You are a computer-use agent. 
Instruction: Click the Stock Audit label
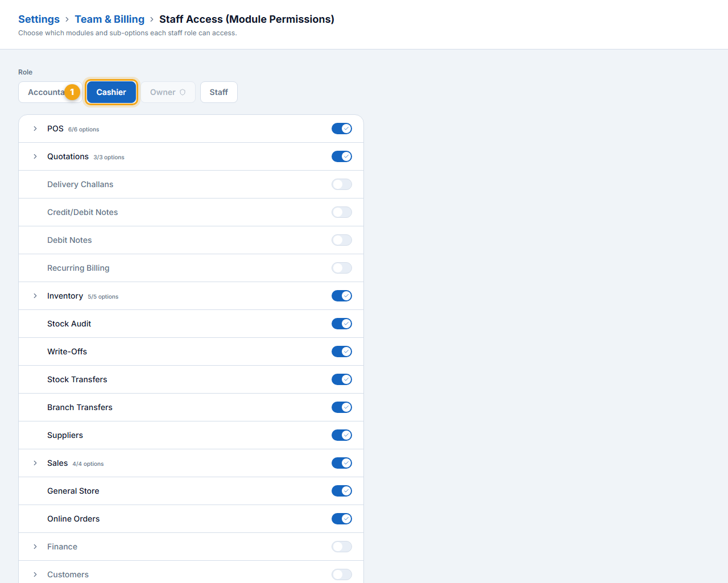[x=69, y=324]
